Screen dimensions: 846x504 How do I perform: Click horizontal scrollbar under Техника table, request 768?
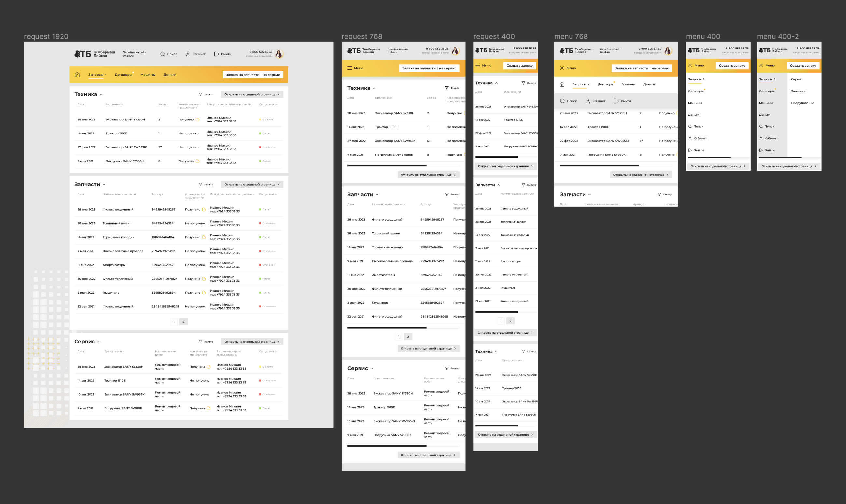(x=387, y=166)
